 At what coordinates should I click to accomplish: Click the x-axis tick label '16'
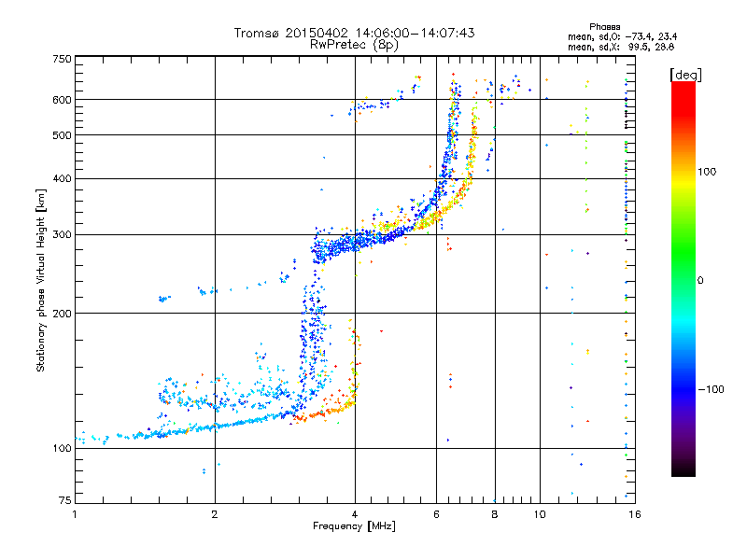coord(635,514)
